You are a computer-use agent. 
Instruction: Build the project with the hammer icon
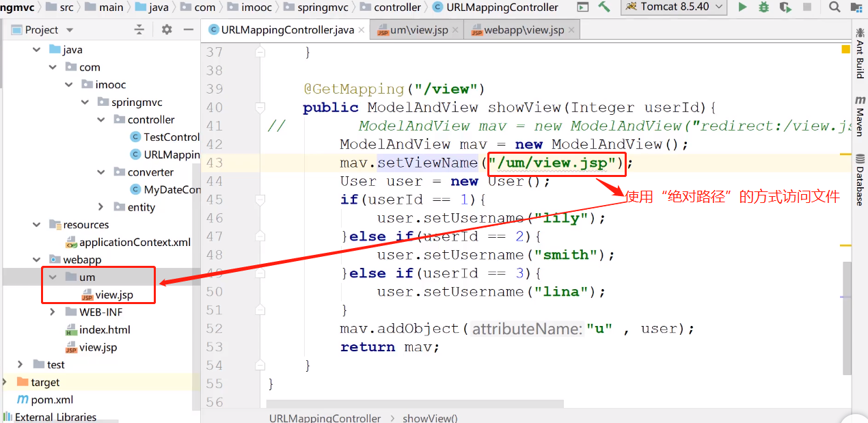603,7
